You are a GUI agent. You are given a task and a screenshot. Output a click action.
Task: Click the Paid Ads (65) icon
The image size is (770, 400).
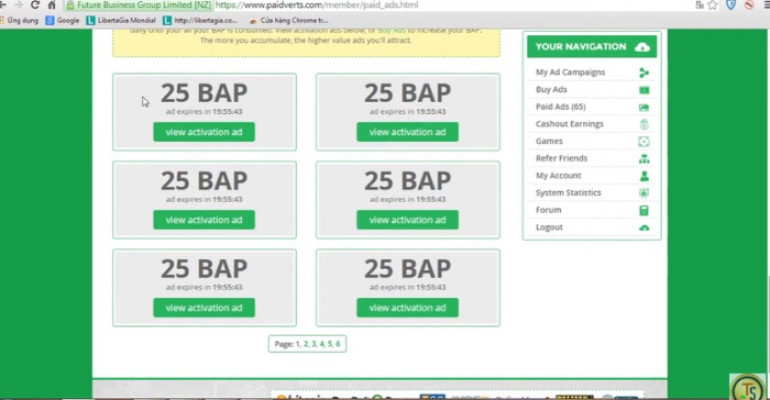coord(644,107)
